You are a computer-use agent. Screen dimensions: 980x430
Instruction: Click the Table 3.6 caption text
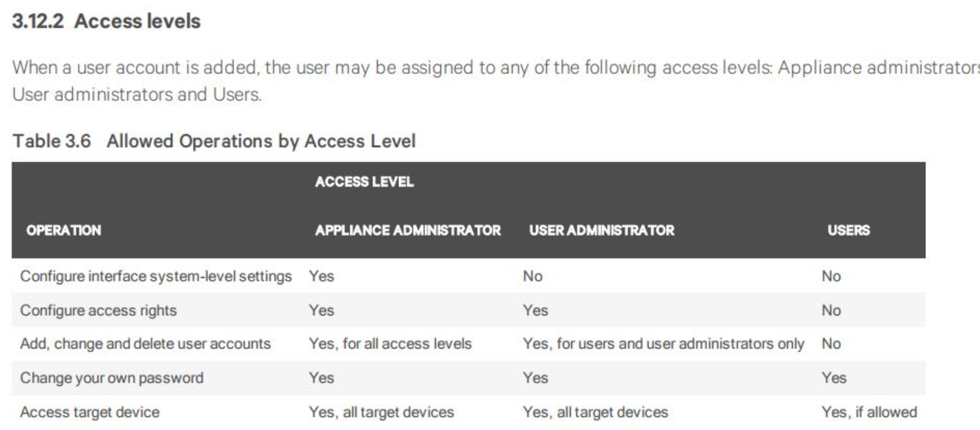[214, 142]
